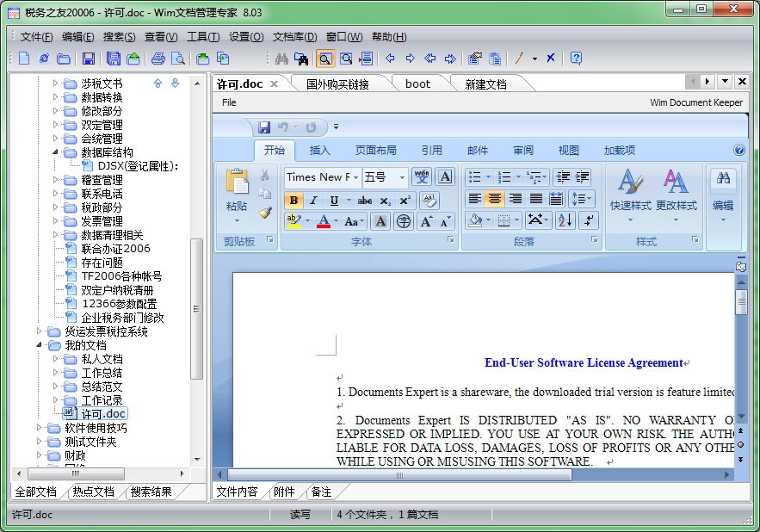Screen dimensions: 760x532
Task: Switch to the 新建文档 tab
Action: coord(485,84)
